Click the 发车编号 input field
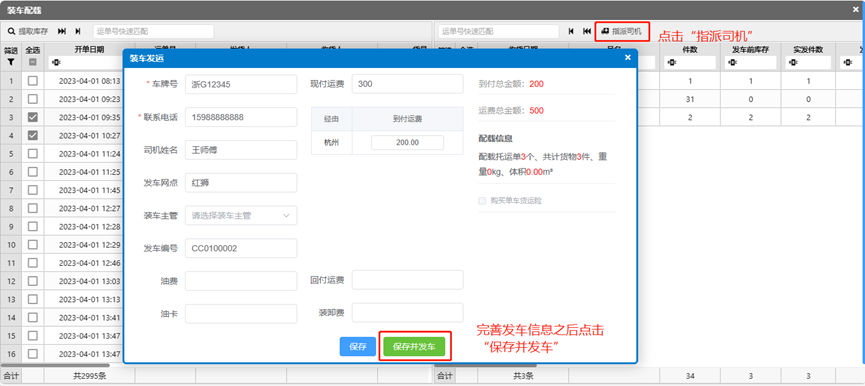865x386 pixels. click(x=241, y=248)
